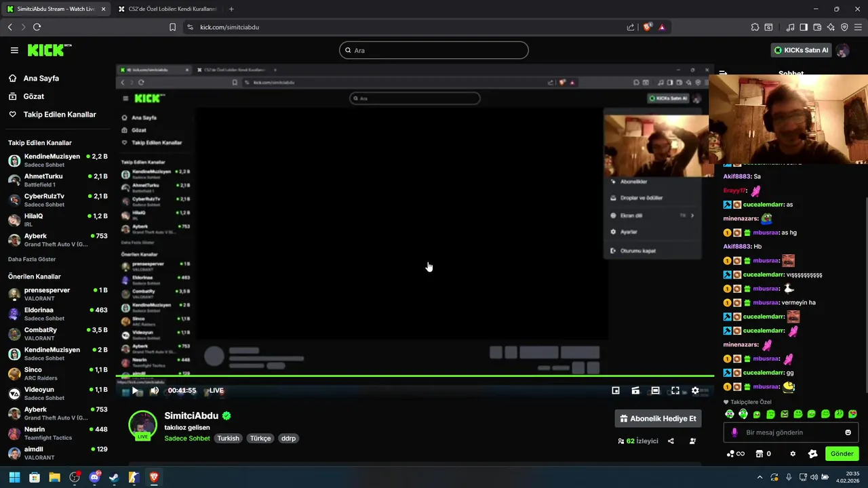The image size is (868, 488).
Task: Play or pause the stream
Action: [x=135, y=390]
